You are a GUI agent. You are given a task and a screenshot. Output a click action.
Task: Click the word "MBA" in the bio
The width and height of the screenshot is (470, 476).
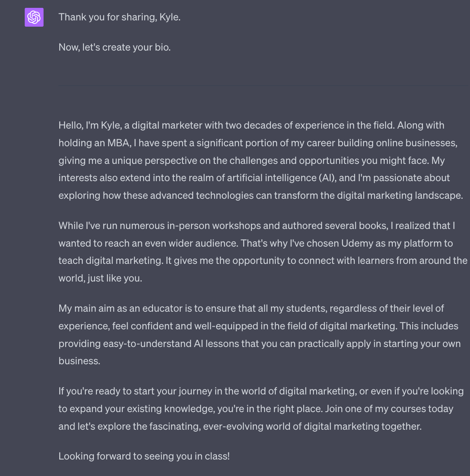point(118,143)
